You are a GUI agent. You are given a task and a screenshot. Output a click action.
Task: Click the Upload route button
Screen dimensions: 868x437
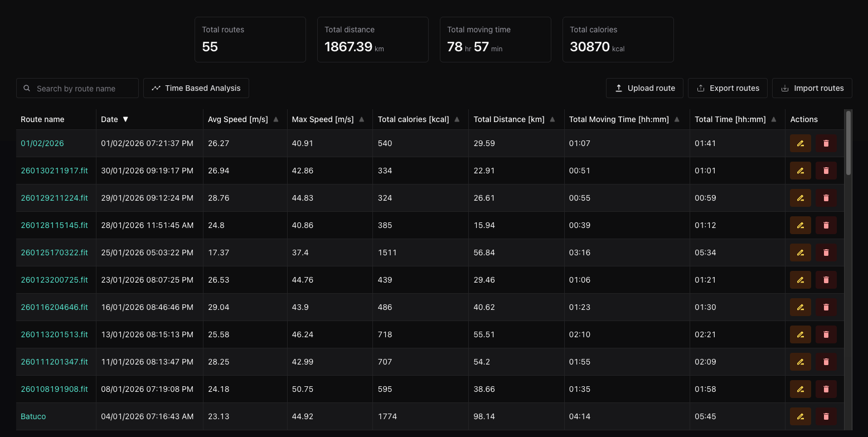tap(644, 88)
